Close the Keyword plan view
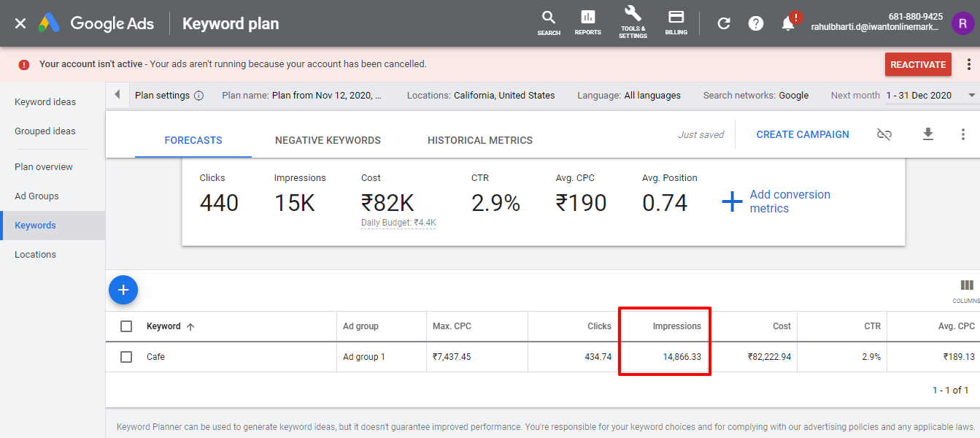Image resolution: width=980 pixels, height=438 pixels. [20, 23]
